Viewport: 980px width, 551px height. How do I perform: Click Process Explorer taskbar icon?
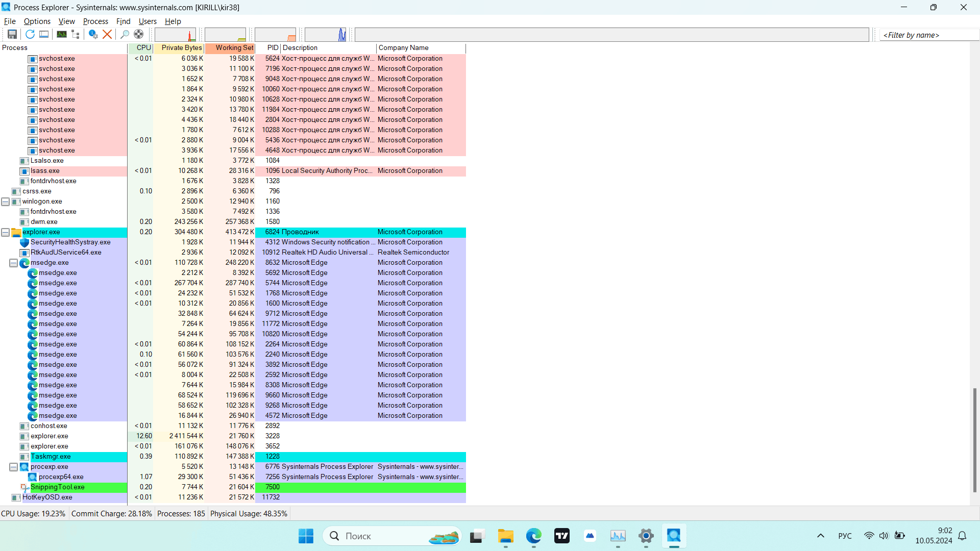[674, 536]
